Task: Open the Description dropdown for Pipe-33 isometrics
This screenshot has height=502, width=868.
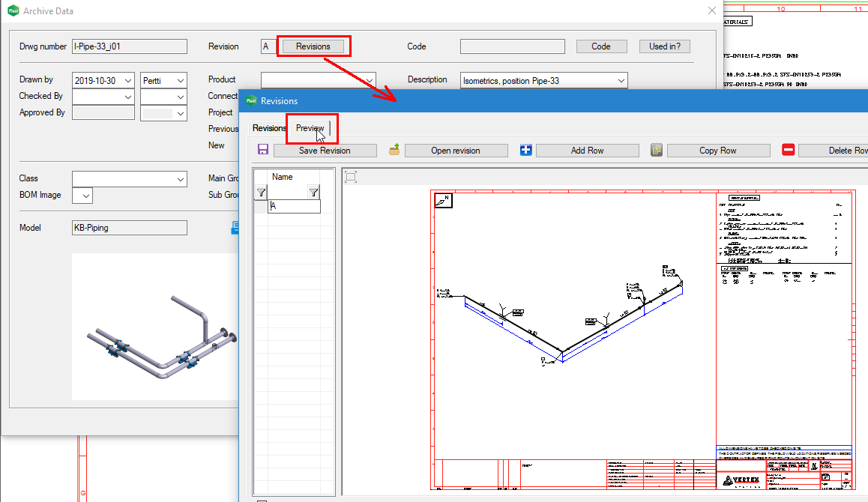Action: pos(619,80)
